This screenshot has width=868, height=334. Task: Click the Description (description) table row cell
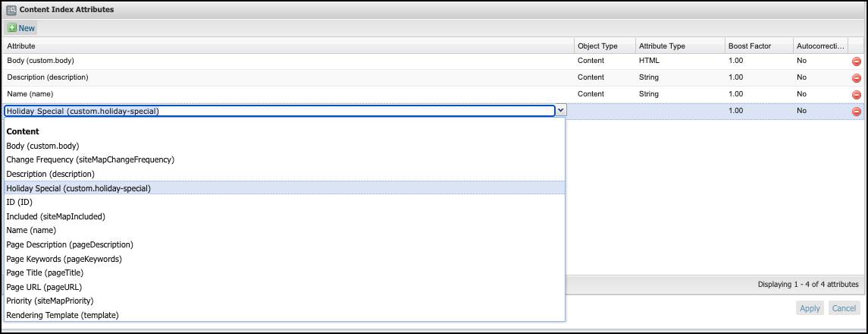point(288,77)
